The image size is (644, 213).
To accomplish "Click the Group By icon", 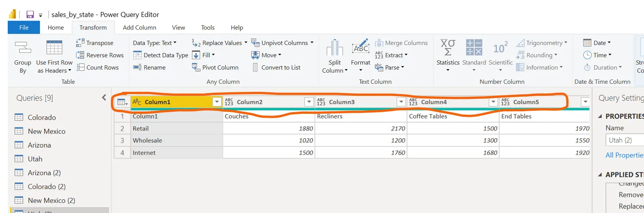I will [x=22, y=48].
